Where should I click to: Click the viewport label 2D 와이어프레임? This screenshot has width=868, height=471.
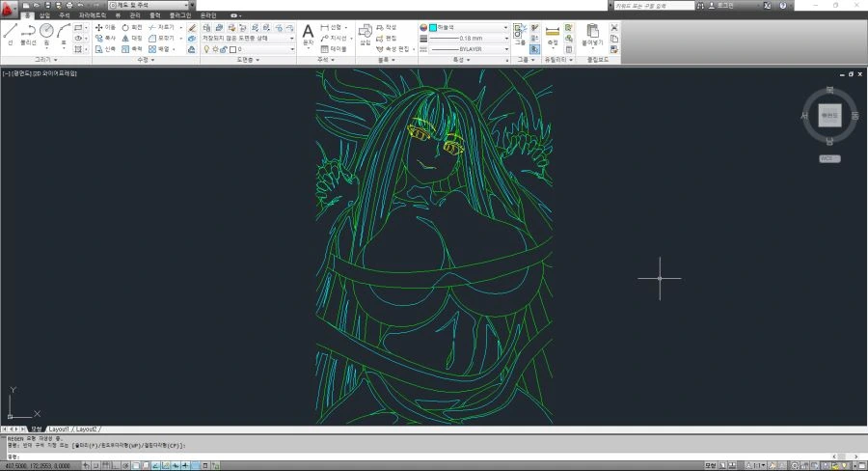[55, 73]
